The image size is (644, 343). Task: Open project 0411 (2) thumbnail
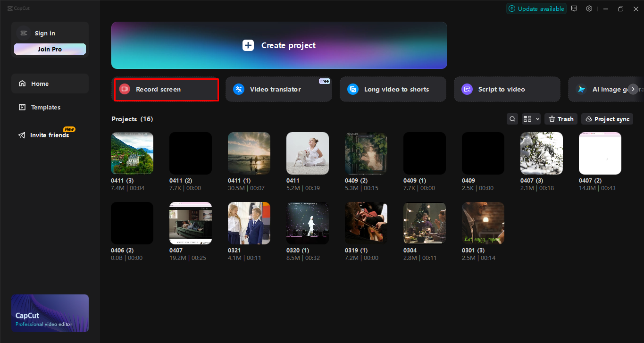(x=191, y=153)
